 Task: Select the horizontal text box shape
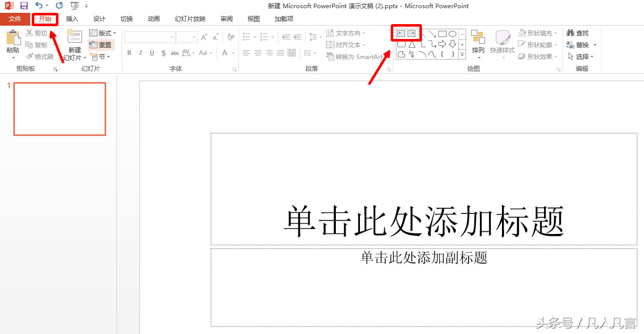(401, 33)
